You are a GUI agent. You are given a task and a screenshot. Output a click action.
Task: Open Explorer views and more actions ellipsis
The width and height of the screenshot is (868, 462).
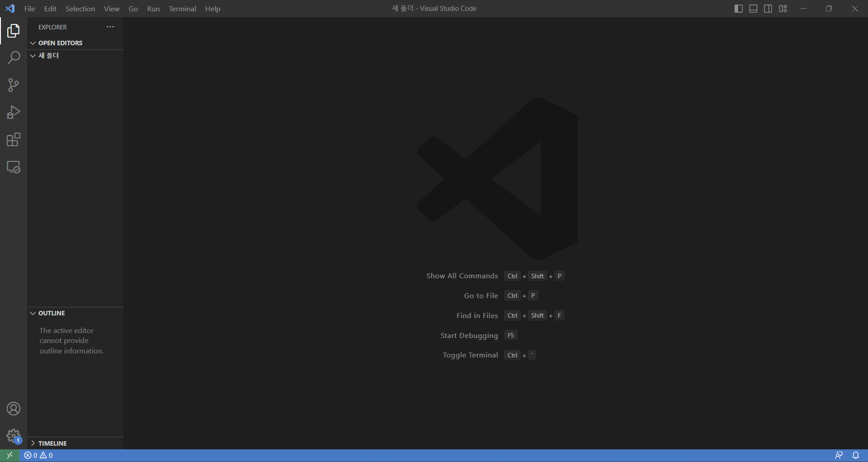[x=110, y=27]
